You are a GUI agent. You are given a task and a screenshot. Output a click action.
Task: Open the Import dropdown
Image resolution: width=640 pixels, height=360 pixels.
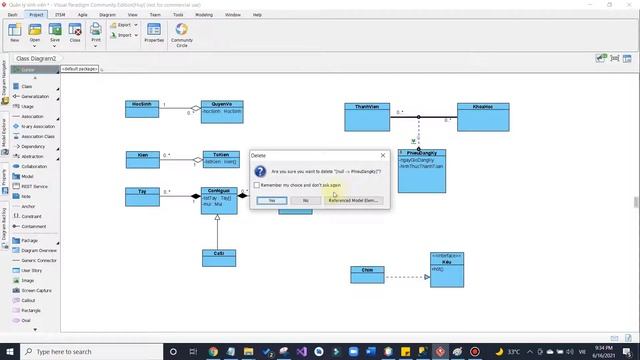pos(124,36)
